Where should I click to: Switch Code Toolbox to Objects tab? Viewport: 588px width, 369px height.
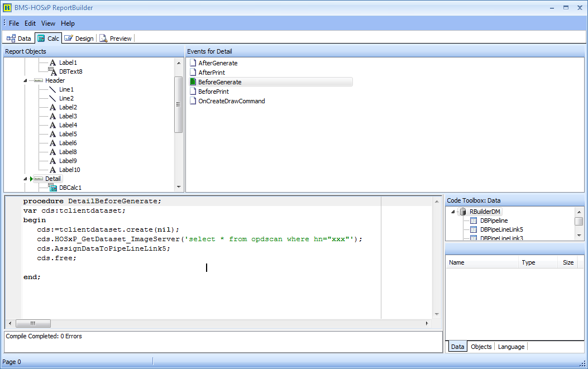click(481, 347)
